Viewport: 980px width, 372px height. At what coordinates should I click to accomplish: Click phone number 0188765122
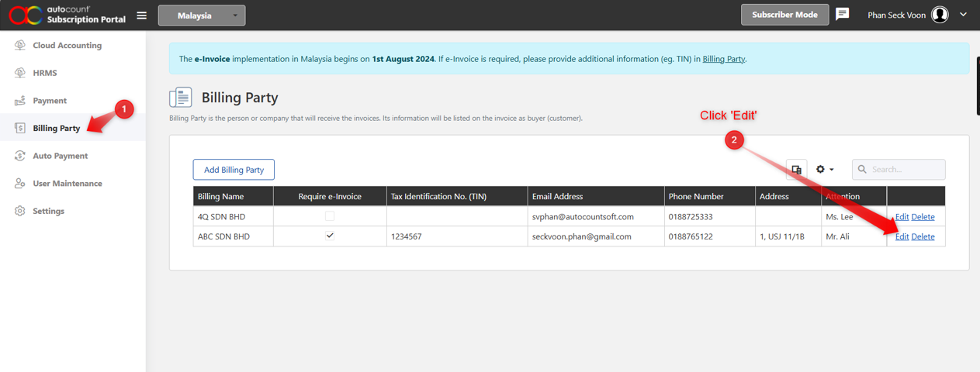[x=691, y=236]
